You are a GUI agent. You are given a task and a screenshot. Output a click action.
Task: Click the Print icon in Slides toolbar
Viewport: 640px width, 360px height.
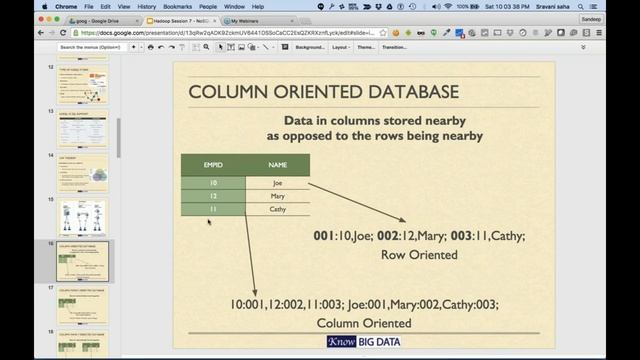[x=151, y=47]
